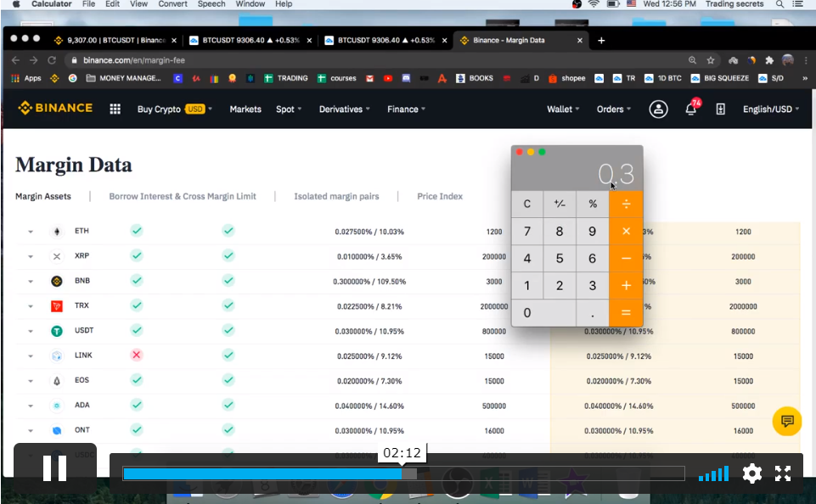Click the Binance download app icon

click(x=720, y=109)
